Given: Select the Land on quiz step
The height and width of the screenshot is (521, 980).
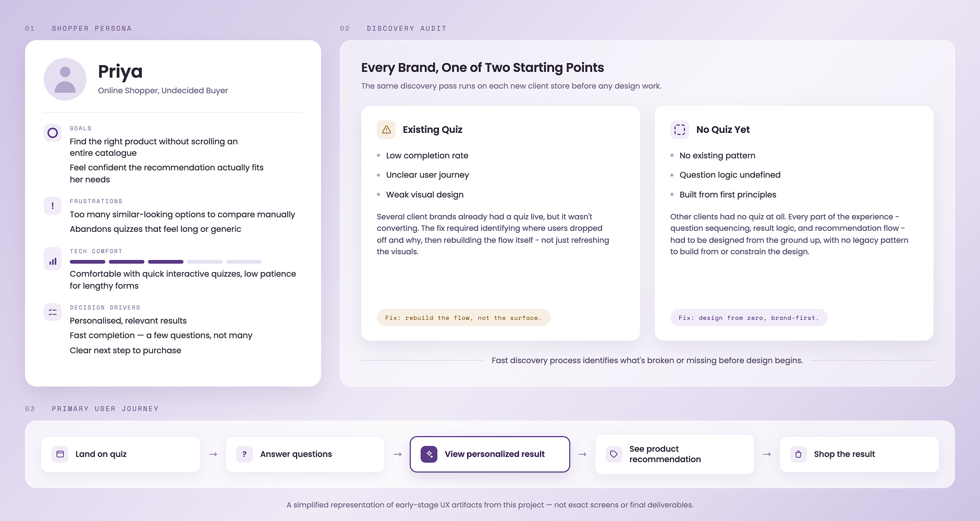Looking at the screenshot, I should (120, 454).
